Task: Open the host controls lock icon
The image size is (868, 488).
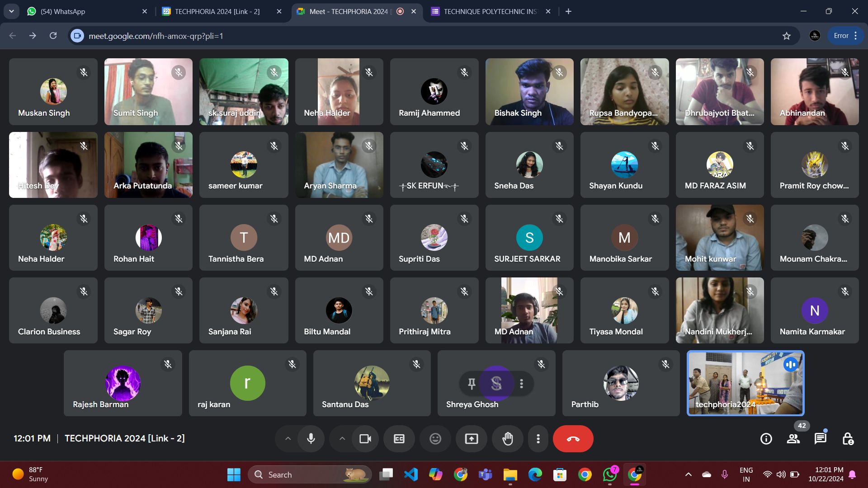Action: (x=848, y=439)
